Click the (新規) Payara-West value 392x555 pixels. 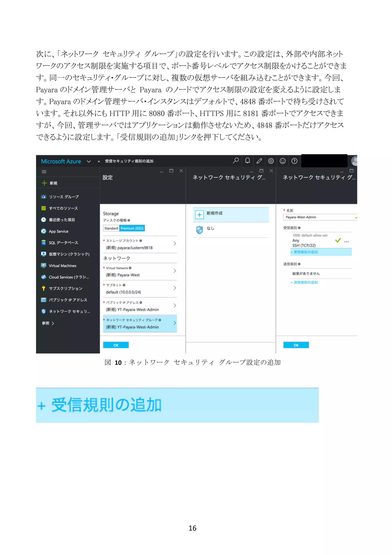(x=123, y=275)
